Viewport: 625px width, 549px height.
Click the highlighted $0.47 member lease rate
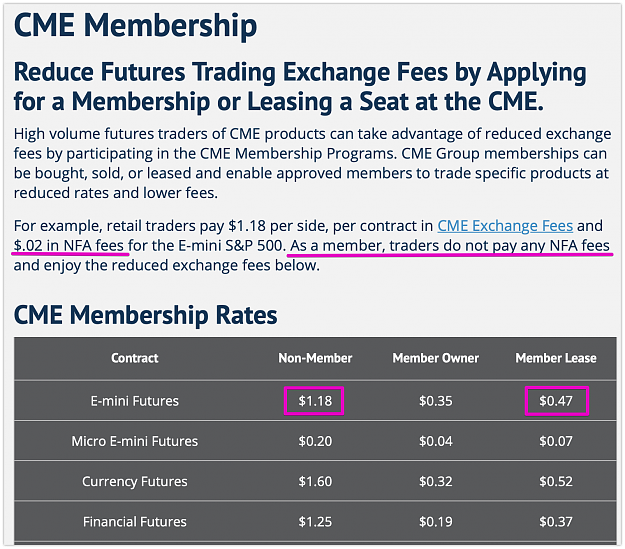coord(556,401)
